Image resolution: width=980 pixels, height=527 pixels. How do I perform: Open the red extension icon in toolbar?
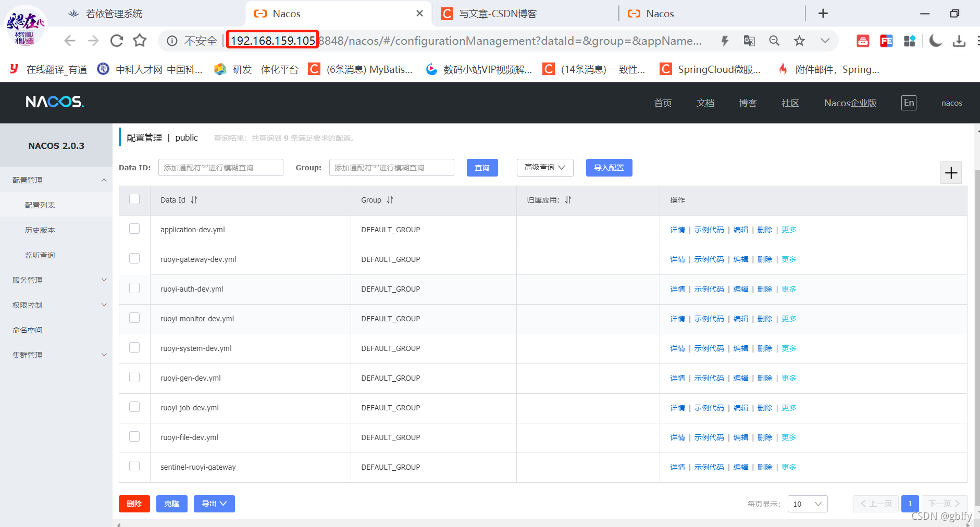pos(863,41)
